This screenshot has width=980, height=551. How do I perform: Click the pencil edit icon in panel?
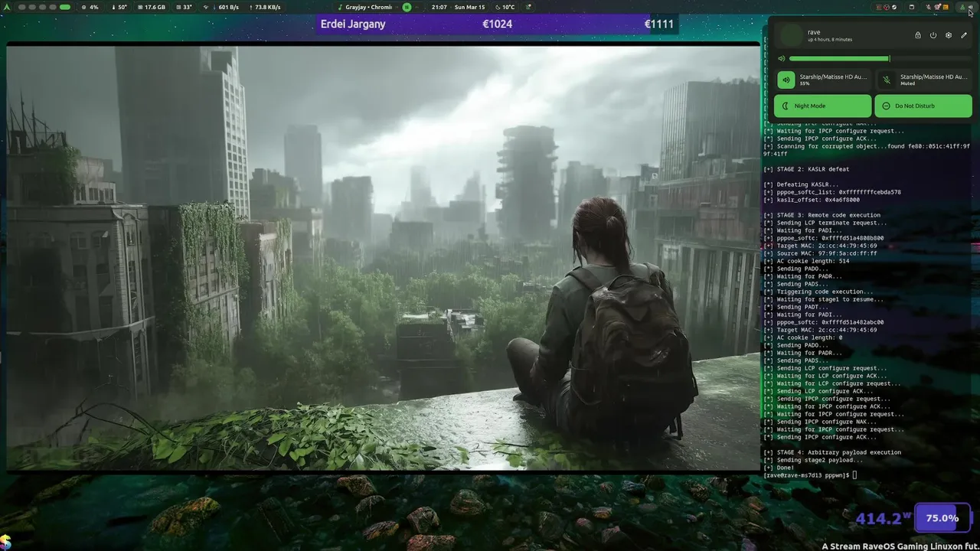pyautogui.click(x=964, y=35)
